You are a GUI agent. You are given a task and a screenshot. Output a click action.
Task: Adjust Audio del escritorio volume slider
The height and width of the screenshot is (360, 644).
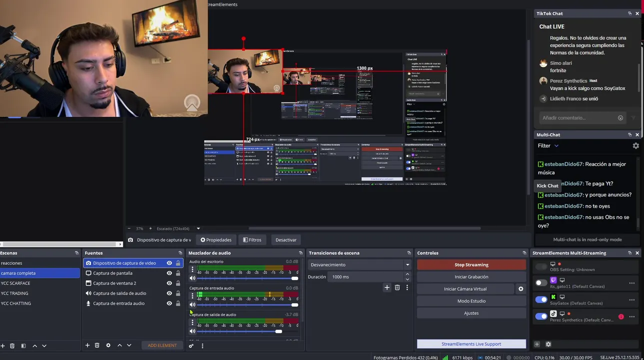pyautogui.click(x=248, y=278)
